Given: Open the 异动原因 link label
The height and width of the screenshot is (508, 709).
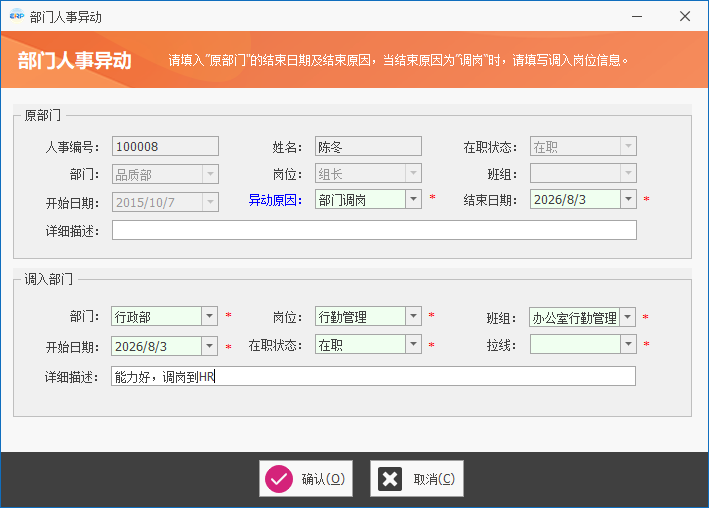Looking at the screenshot, I should tap(275, 200).
